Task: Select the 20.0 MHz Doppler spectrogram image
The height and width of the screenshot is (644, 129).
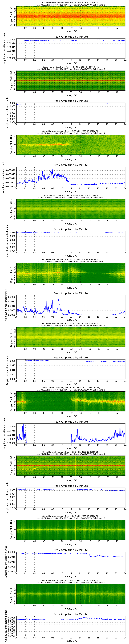Action: pos(71,529)
